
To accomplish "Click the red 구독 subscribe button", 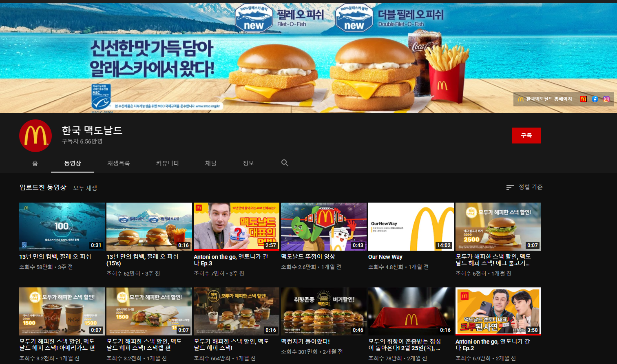I will (526, 135).
